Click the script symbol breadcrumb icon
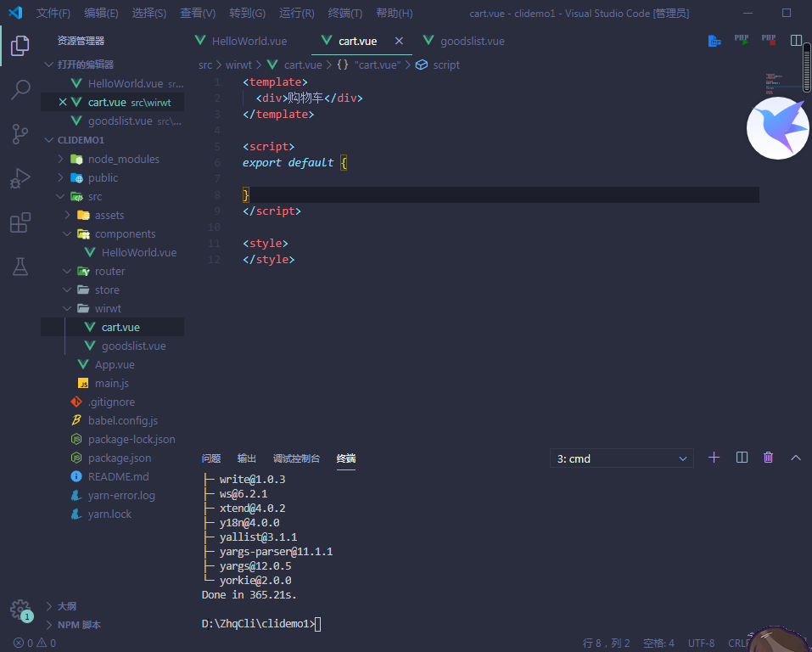The height and width of the screenshot is (652, 812). (x=422, y=65)
